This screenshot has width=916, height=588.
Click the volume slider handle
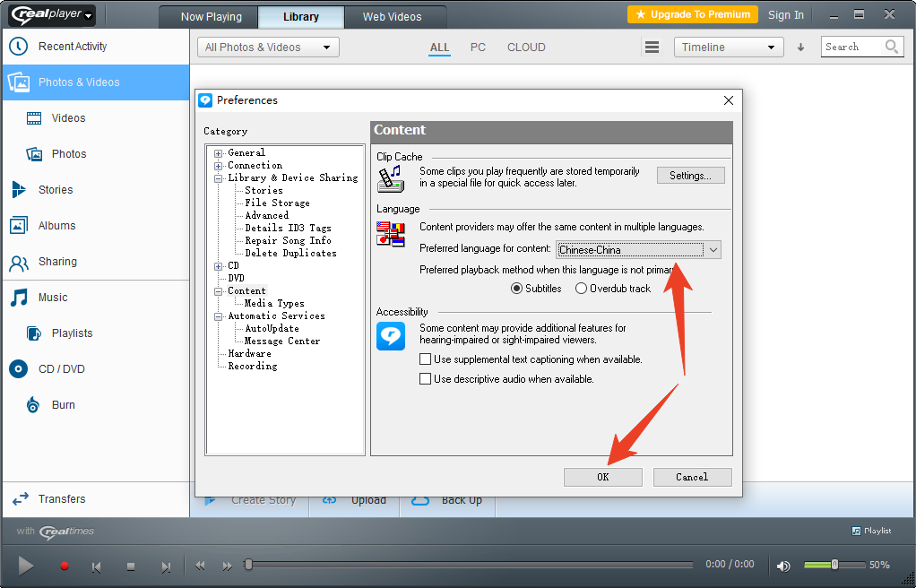point(834,565)
